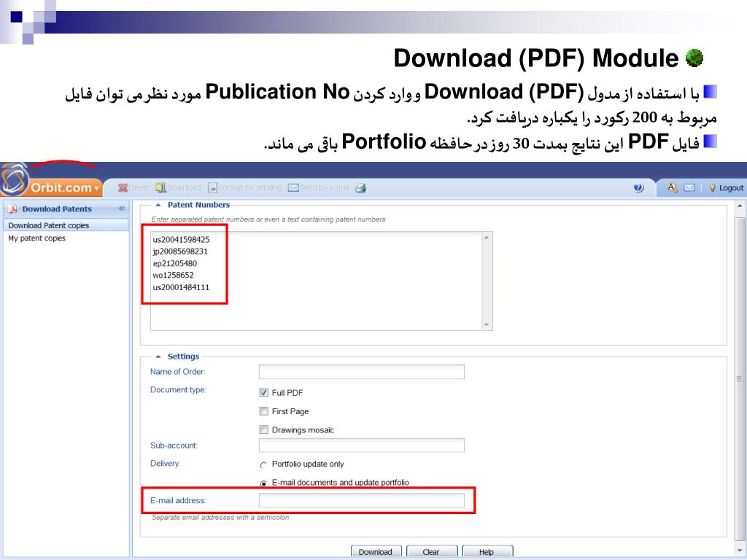Click Send by e-mail in toolbar
This screenshot has width=747, height=560.
(x=318, y=188)
